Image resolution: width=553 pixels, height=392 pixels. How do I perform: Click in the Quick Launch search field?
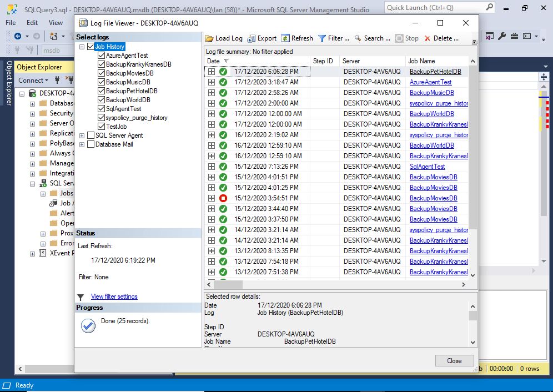pos(435,7)
